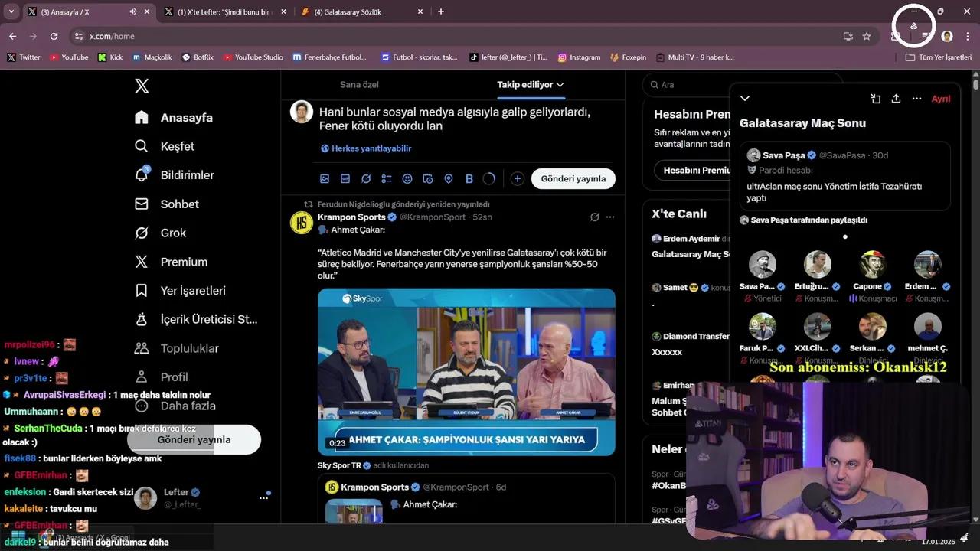The image size is (980, 551).
Task: Go to Anasayfa in the sidebar
Action: [173, 117]
